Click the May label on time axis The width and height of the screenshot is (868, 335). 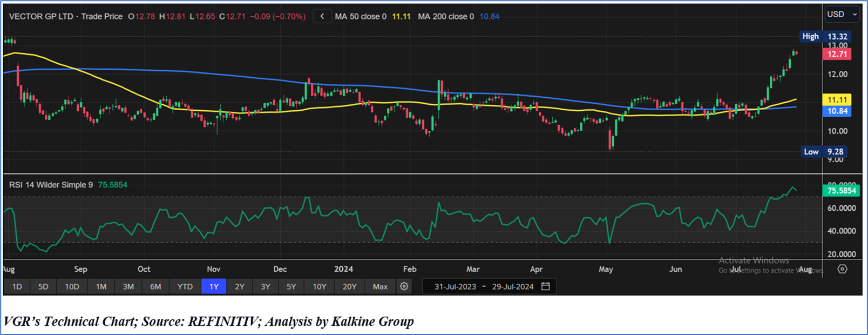606,269
